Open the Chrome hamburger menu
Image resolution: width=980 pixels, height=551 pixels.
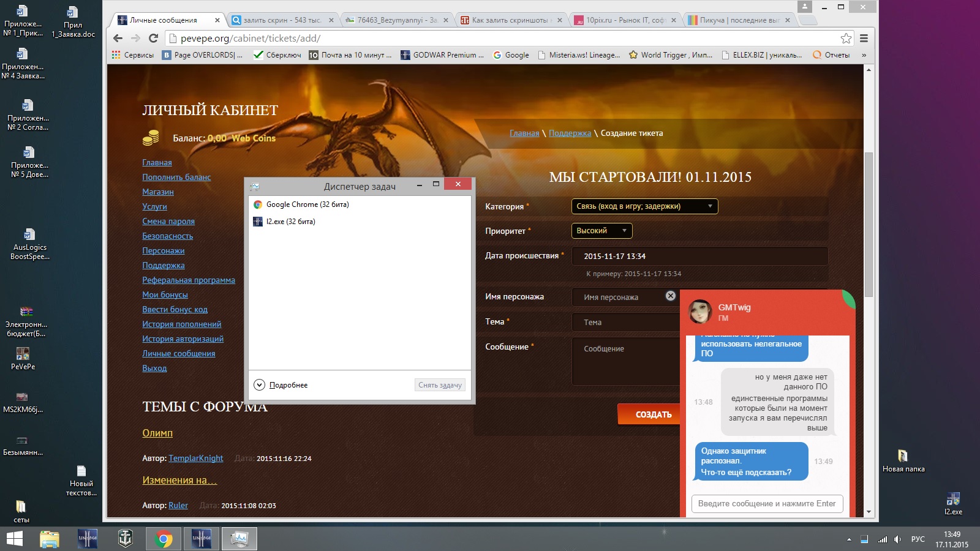pyautogui.click(x=864, y=38)
